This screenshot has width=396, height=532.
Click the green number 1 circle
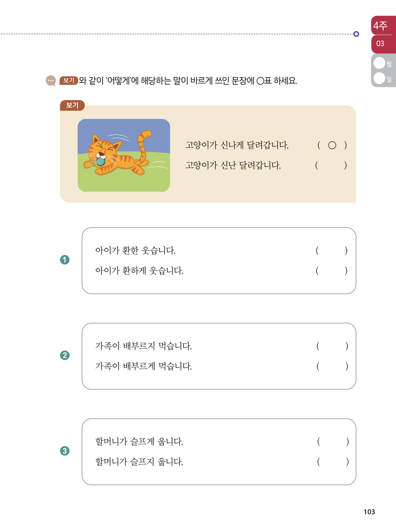point(65,260)
